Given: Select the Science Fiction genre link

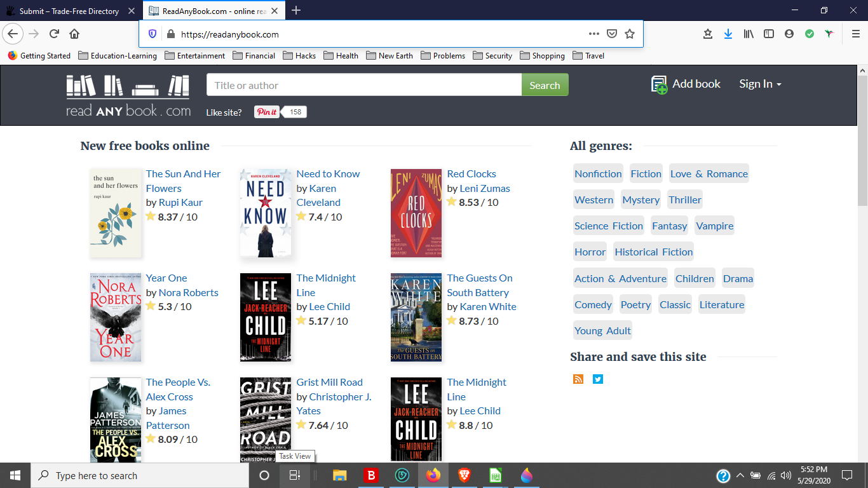Looking at the screenshot, I should (x=608, y=226).
